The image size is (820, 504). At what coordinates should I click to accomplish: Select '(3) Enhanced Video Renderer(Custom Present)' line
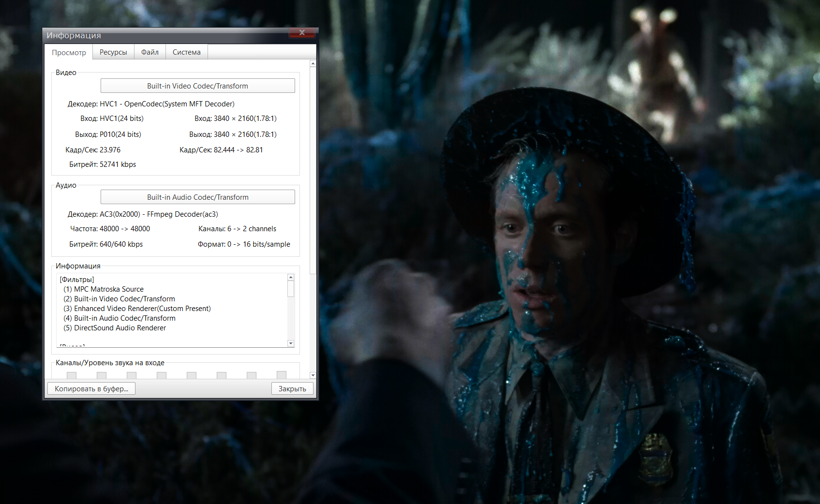coord(137,309)
